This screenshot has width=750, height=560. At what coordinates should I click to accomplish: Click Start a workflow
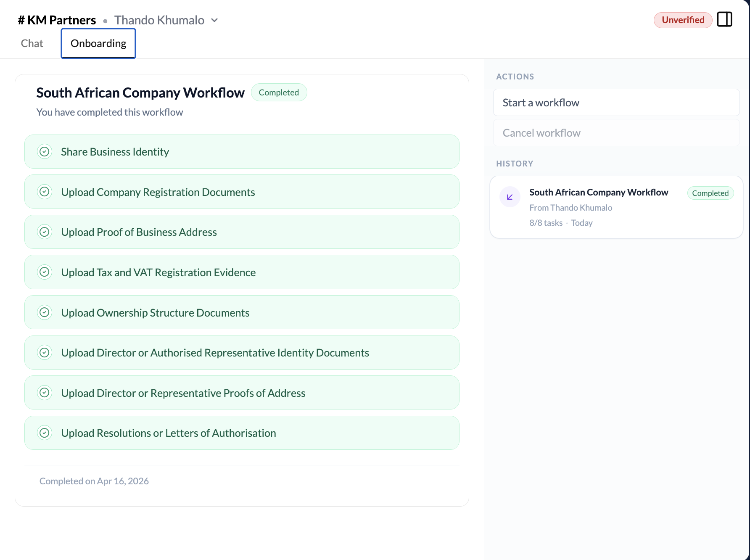pos(616,102)
